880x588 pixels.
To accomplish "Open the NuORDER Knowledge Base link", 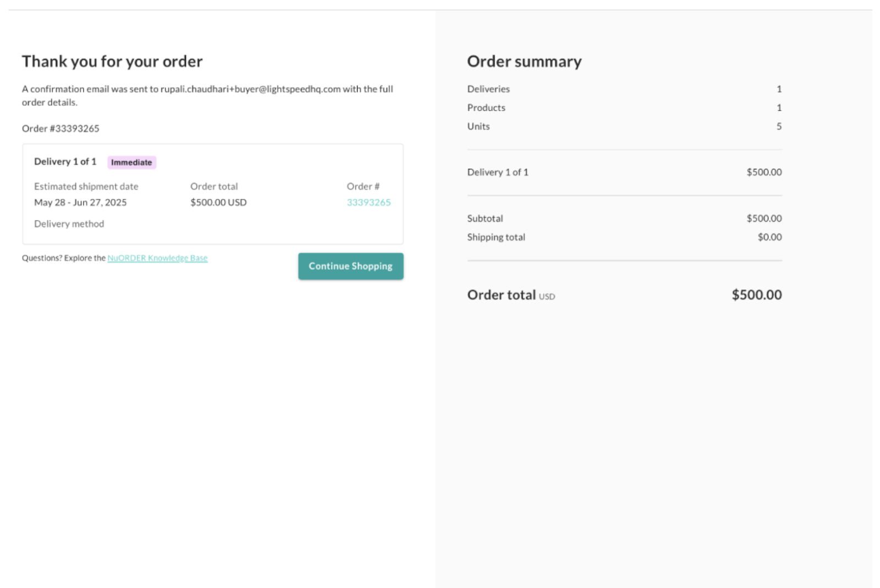I will (157, 257).
